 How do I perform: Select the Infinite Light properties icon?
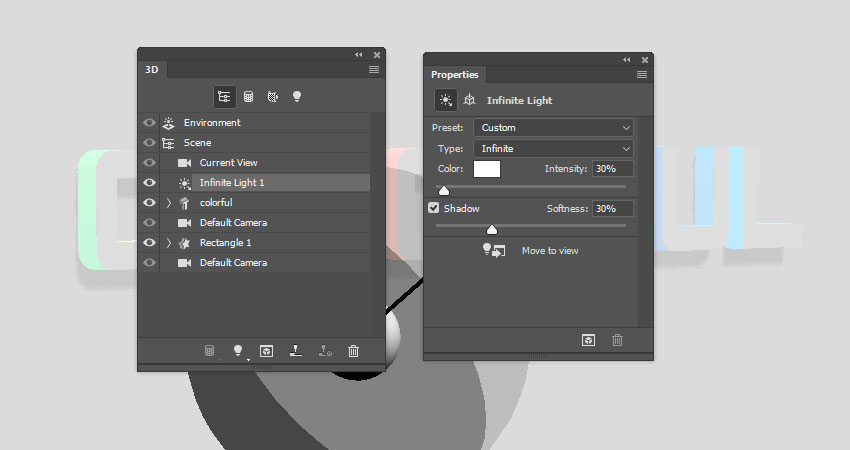(445, 100)
